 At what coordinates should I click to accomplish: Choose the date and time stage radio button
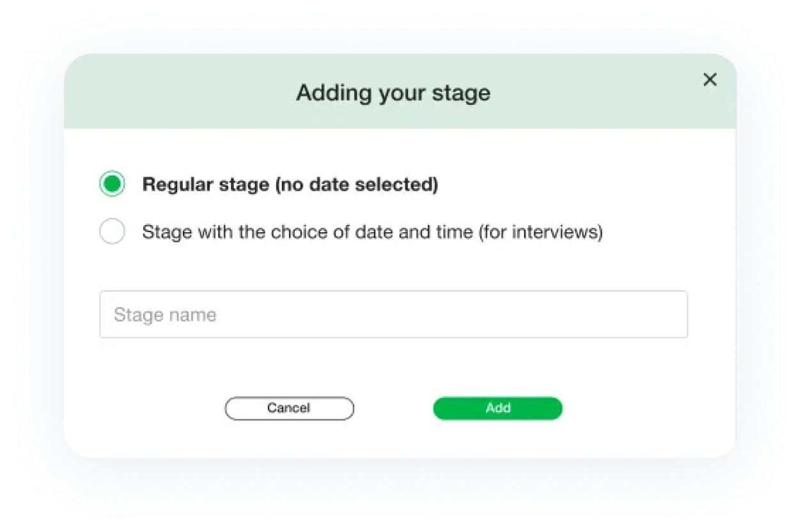click(113, 231)
